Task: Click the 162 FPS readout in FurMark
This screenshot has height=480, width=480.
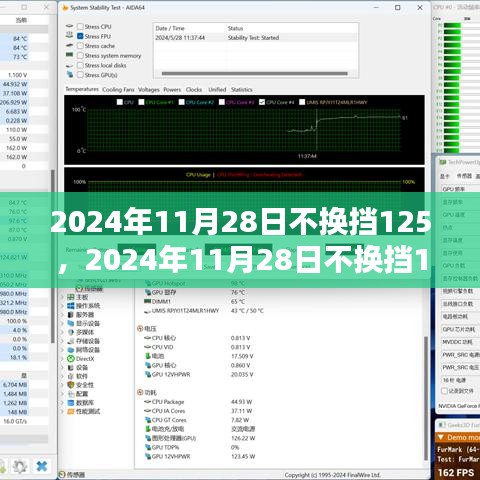Action: (456, 473)
